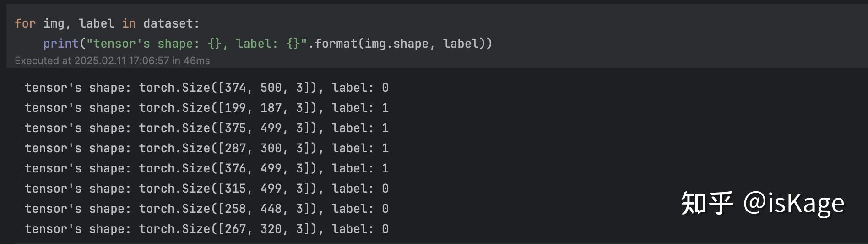Click the "for" keyword in code
Image resolution: width=868 pixels, height=244 pixels.
25,23
